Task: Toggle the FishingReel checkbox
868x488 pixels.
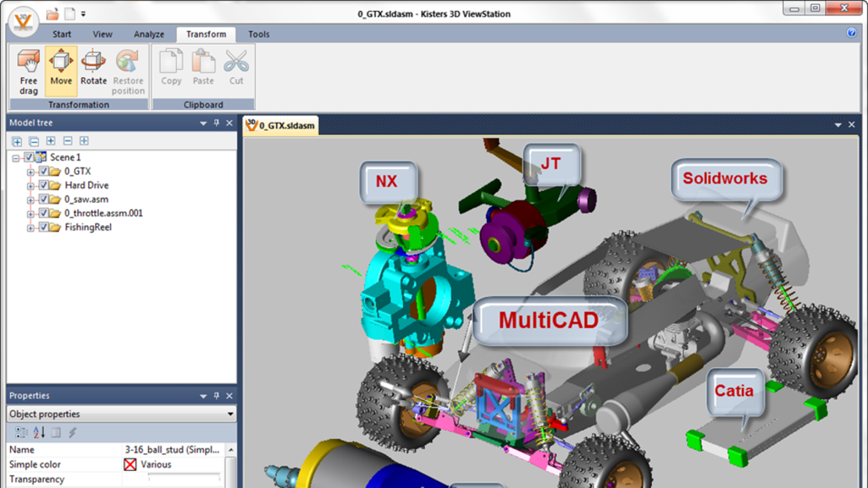Action: tap(43, 228)
